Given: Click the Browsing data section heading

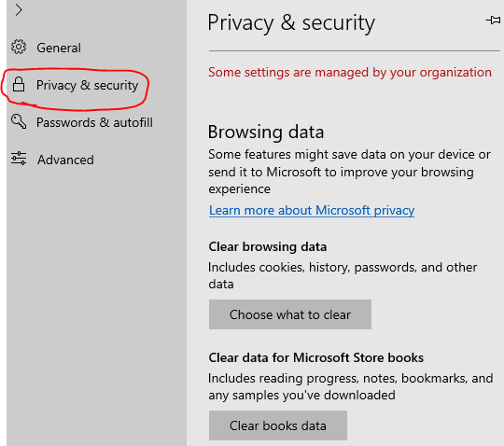Looking at the screenshot, I should coord(266,132).
